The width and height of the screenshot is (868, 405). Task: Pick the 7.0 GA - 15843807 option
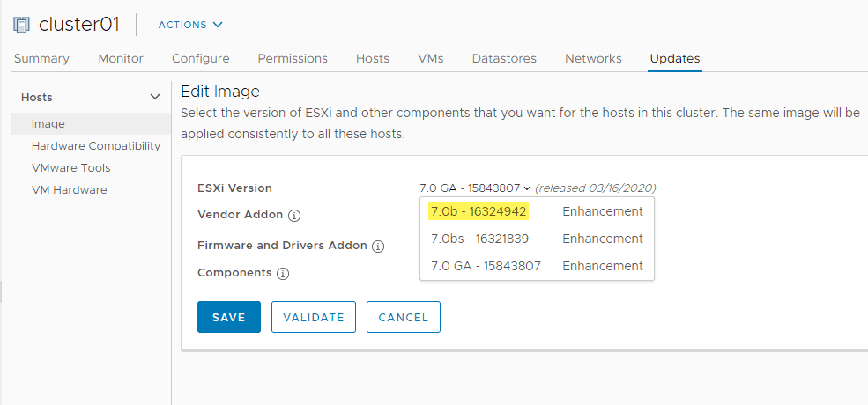[486, 266]
